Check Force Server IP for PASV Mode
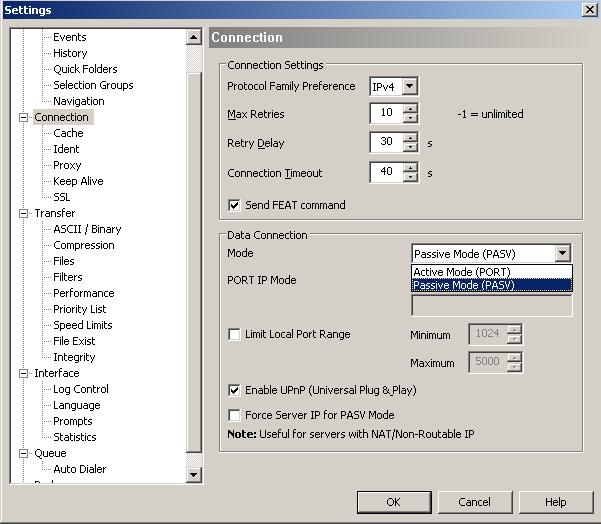Image resolution: width=601 pixels, height=524 pixels. click(x=235, y=415)
